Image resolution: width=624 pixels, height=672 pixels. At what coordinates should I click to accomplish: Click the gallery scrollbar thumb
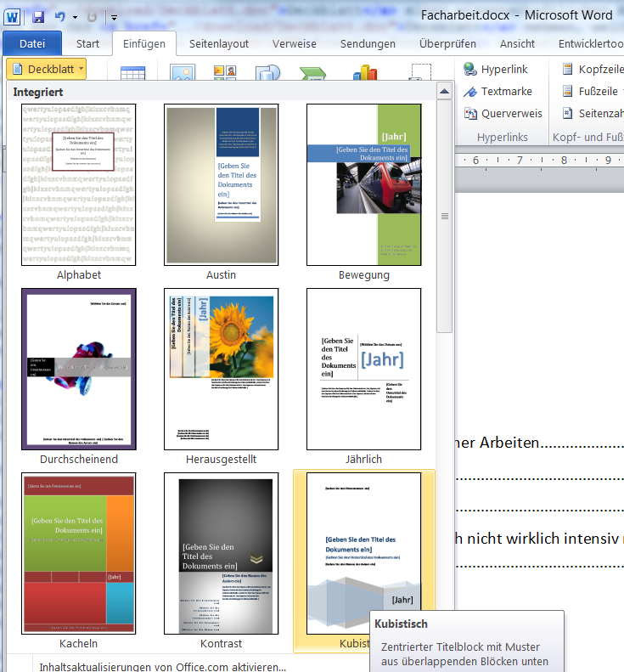tap(445, 216)
